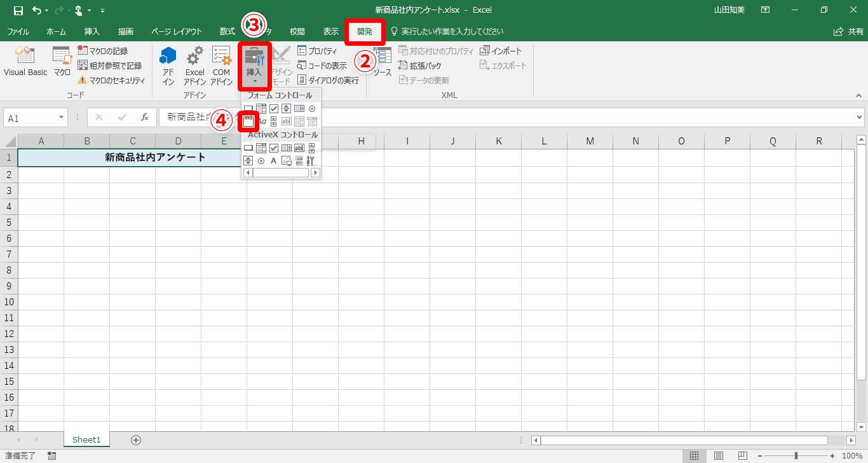Switch to the 数式 tab
The height and width of the screenshot is (463, 868).
(227, 32)
